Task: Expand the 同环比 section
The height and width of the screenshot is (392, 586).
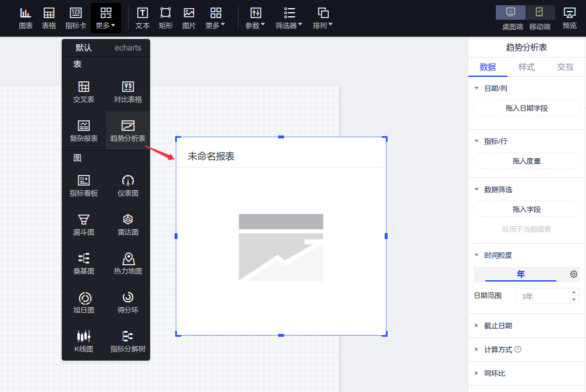Action: pos(494,373)
